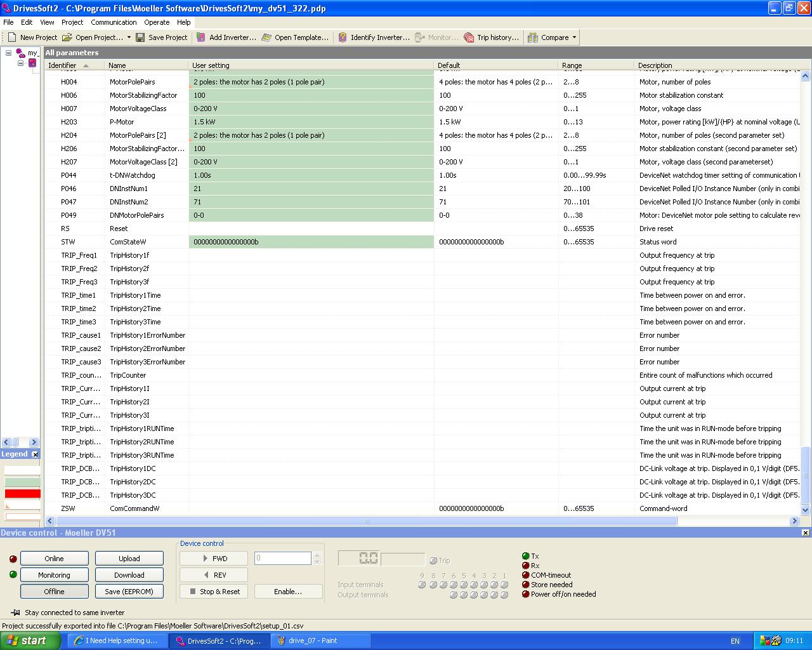Click the Store needed indicator

pos(525,585)
